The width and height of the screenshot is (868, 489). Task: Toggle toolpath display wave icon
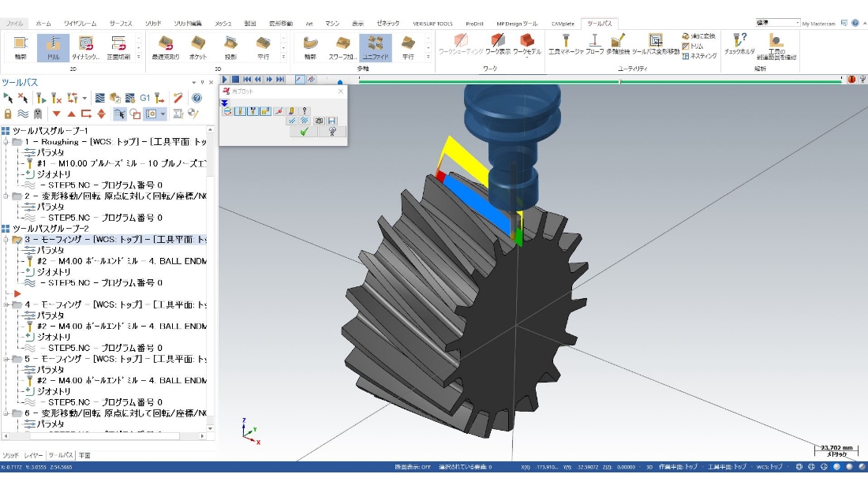(x=23, y=114)
